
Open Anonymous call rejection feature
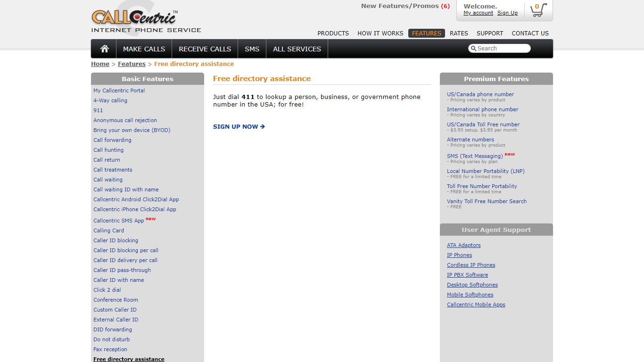(x=125, y=120)
